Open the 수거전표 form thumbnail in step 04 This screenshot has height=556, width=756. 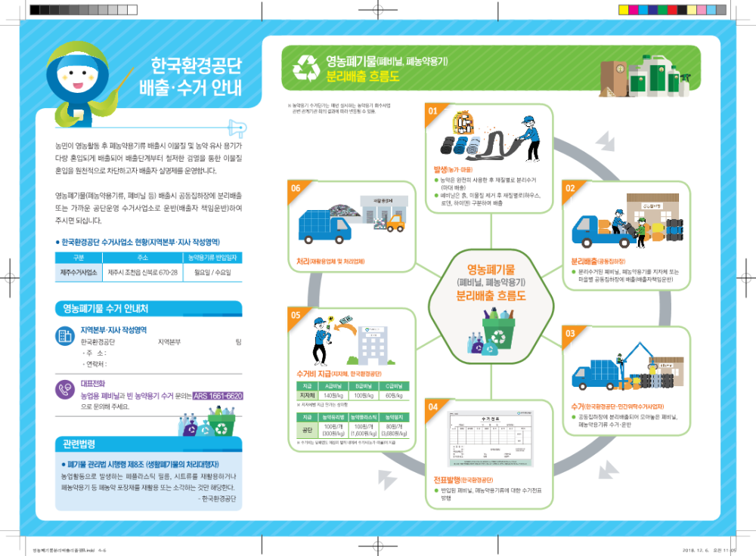[491, 438]
